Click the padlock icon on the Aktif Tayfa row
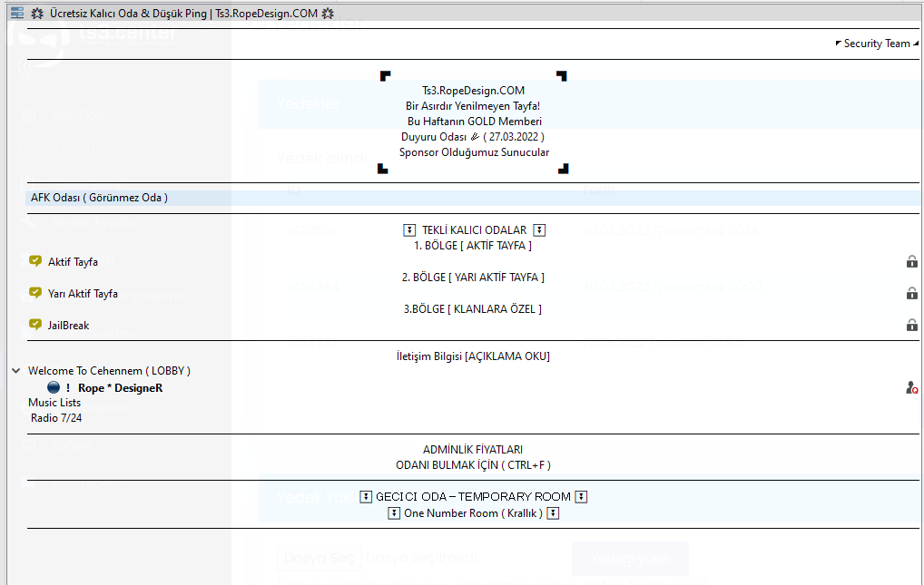Screen dimensions: 924x585 pos(911,261)
